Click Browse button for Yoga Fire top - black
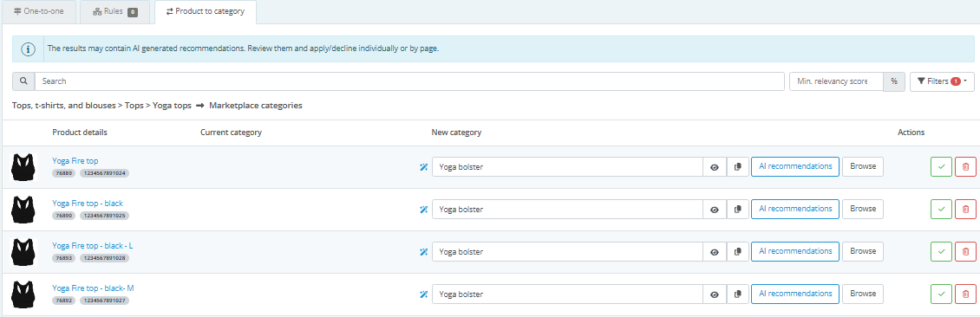This screenshot has height=317, width=980. tap(863, 209)
